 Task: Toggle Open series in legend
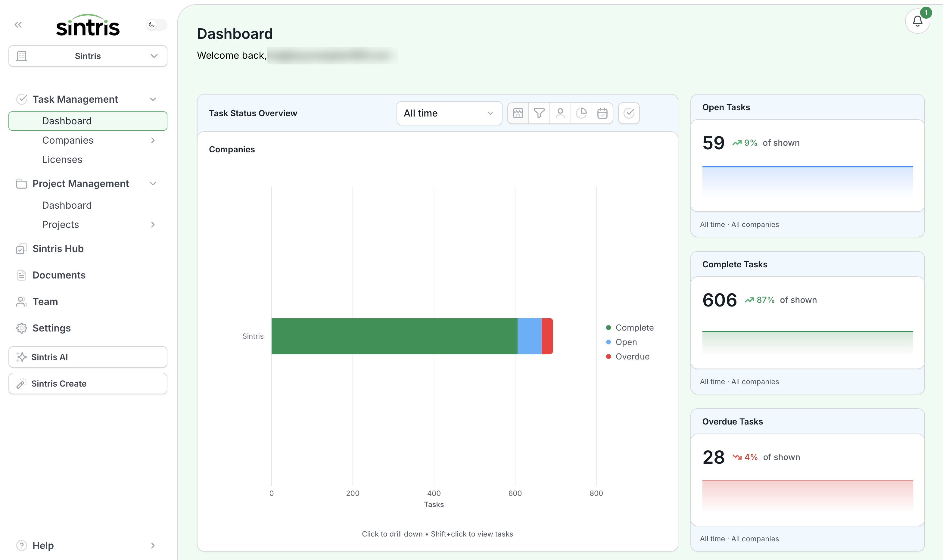click(x=621, y=342)
